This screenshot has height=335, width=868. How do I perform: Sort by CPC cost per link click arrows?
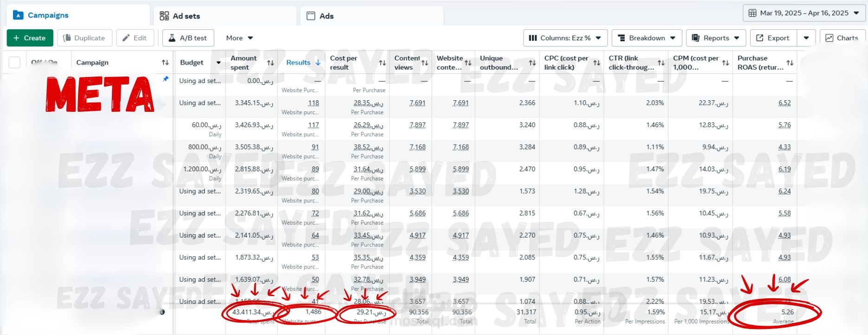point(597,63)
